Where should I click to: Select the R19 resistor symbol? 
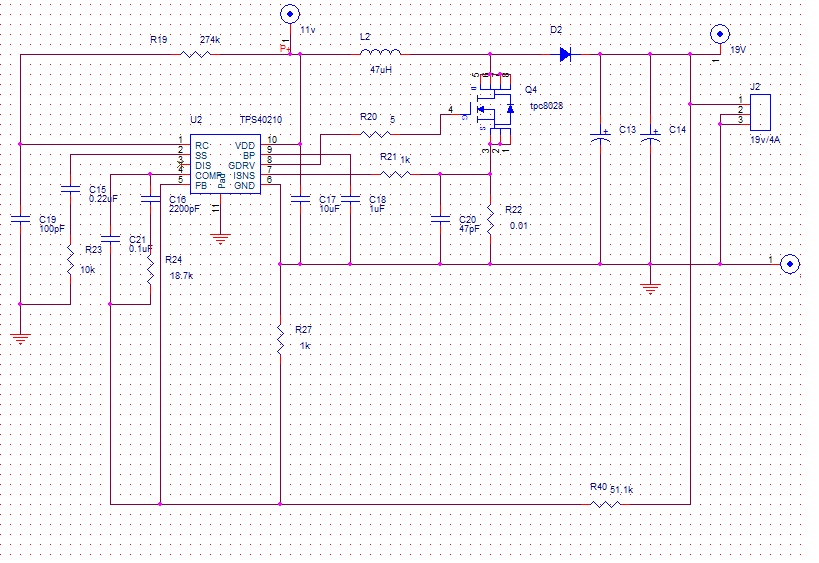coord(195,54)
